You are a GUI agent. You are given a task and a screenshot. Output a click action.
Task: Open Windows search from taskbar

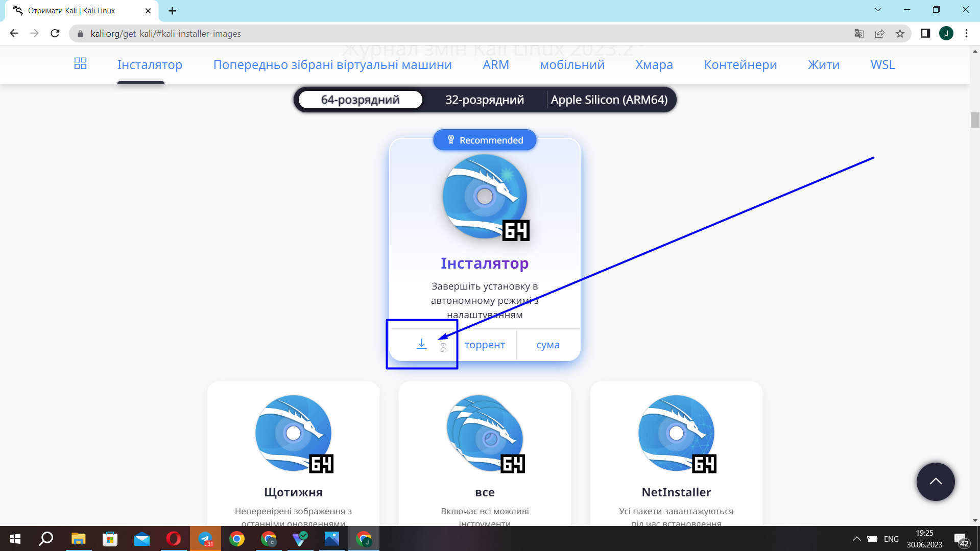coord(46,539)
